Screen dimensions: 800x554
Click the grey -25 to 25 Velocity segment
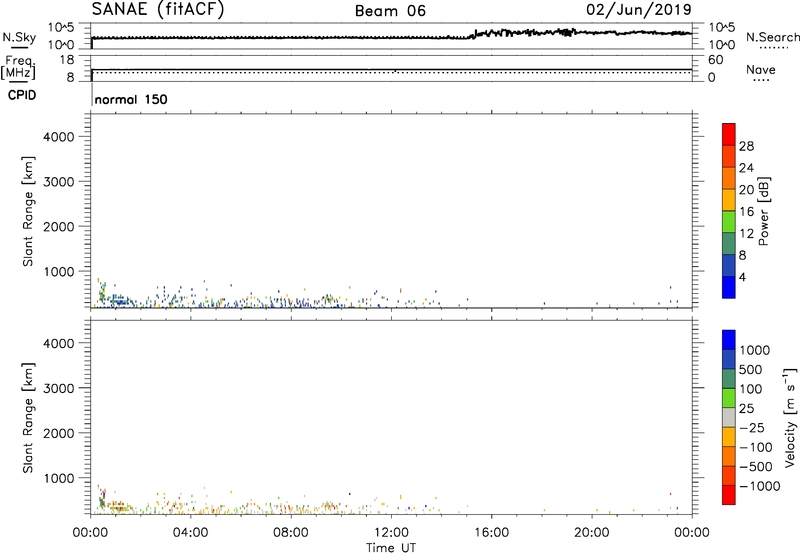tap(729, 417)
